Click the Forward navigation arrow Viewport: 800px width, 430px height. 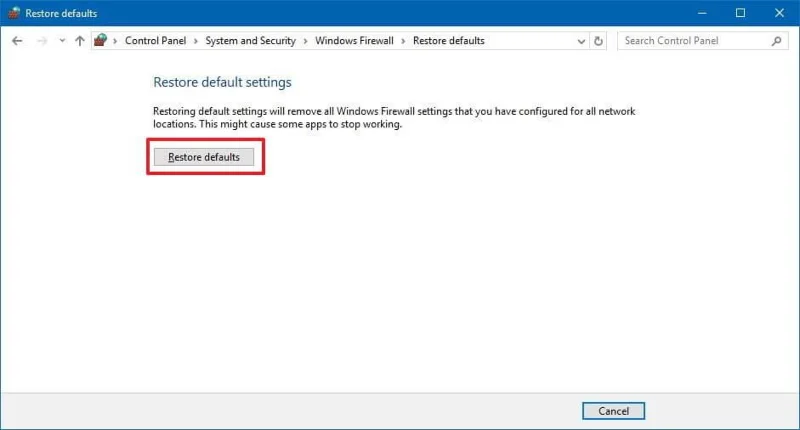tap(42, 41)
